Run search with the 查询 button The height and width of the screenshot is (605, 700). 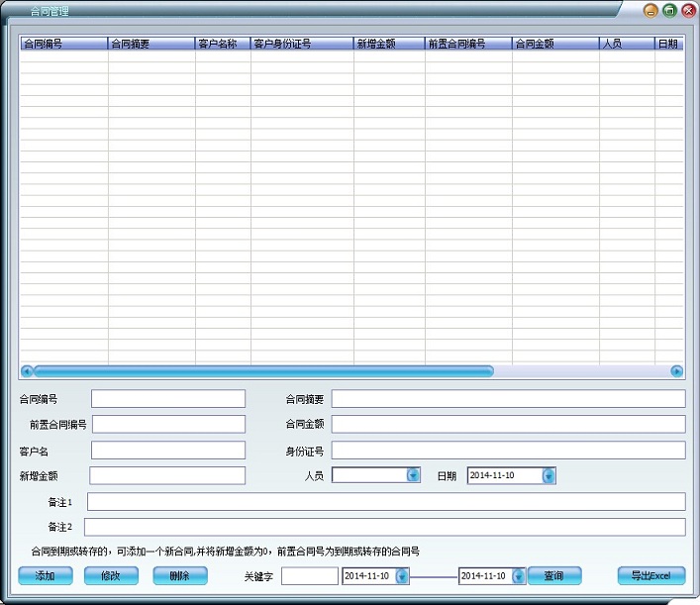click(x=553, y=575)
